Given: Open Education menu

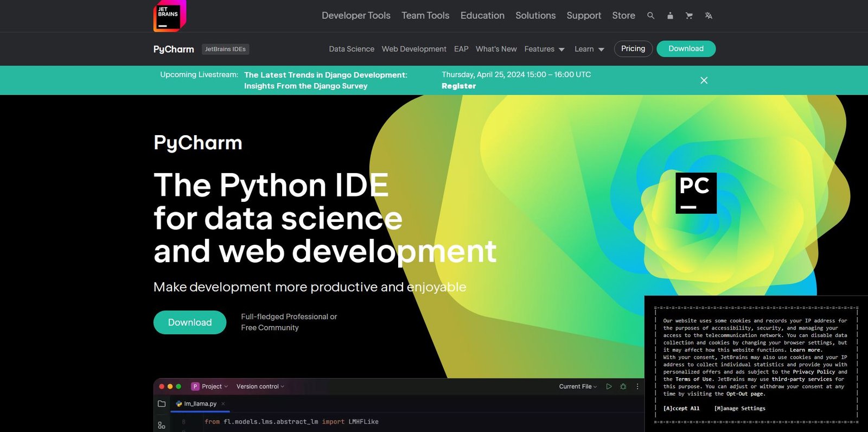Looking at the screenshot, I should tap(482, 16).
